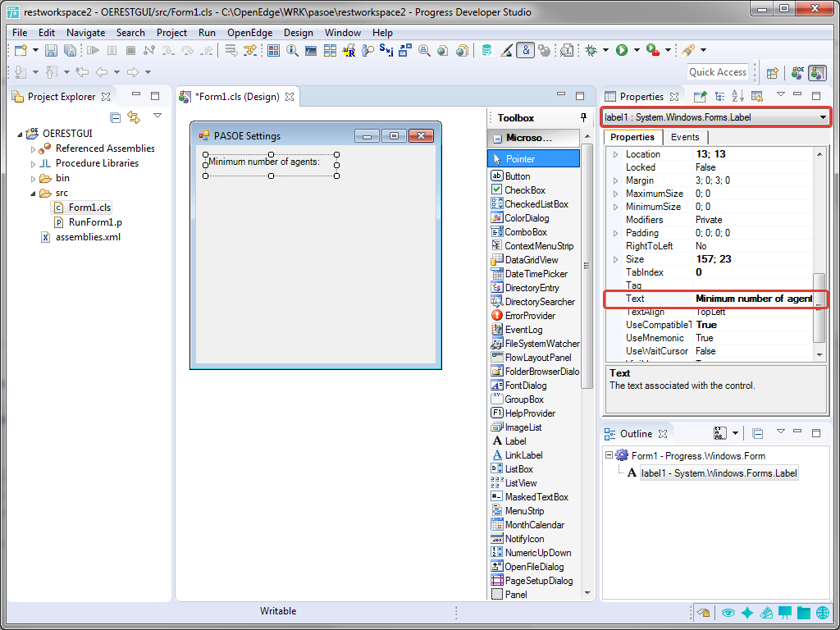The image size is (840, 630).
Task: Expand the Size property
Action: (x=615, y=259)
